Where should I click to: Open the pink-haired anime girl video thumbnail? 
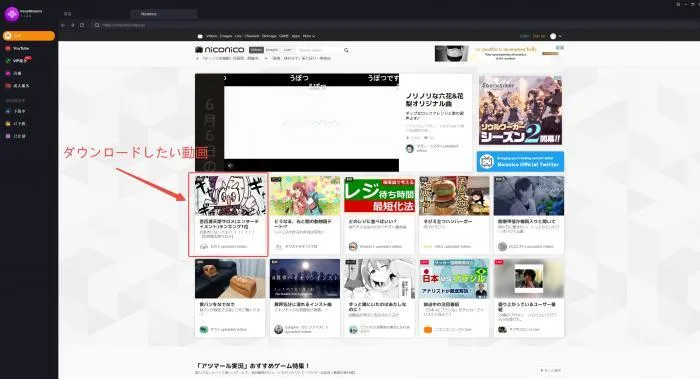tap(305, 196)
